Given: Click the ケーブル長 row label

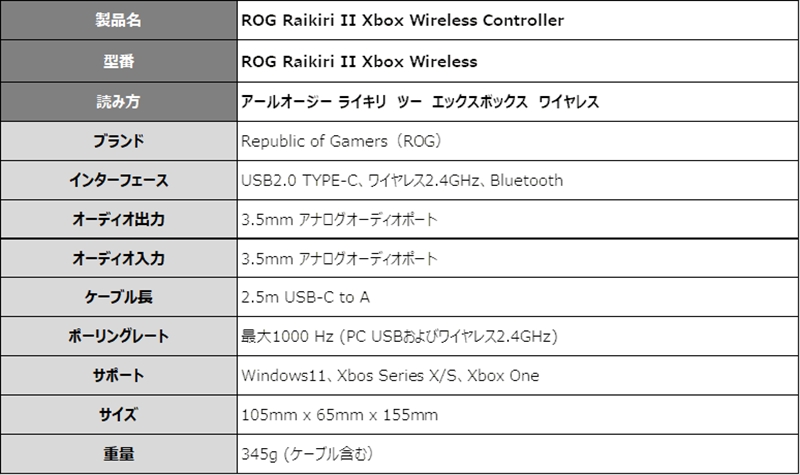Looking at the screenshot, I should (118, 297).
